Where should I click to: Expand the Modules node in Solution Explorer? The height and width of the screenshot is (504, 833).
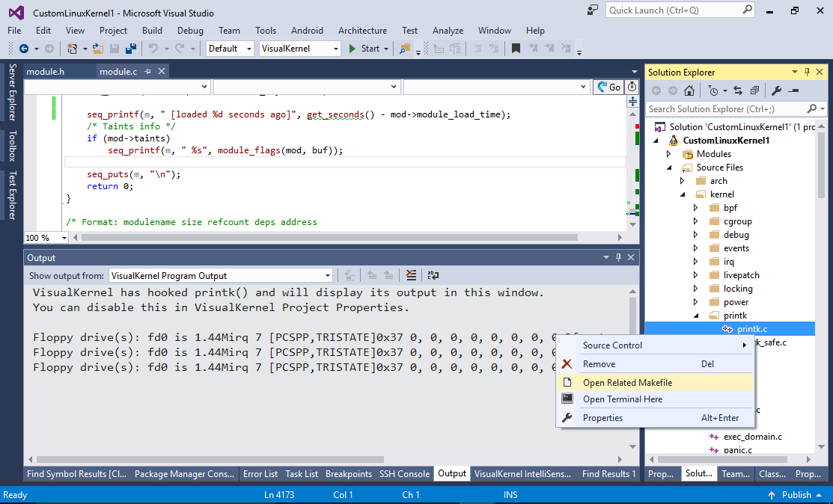click(x=669, y=154)
